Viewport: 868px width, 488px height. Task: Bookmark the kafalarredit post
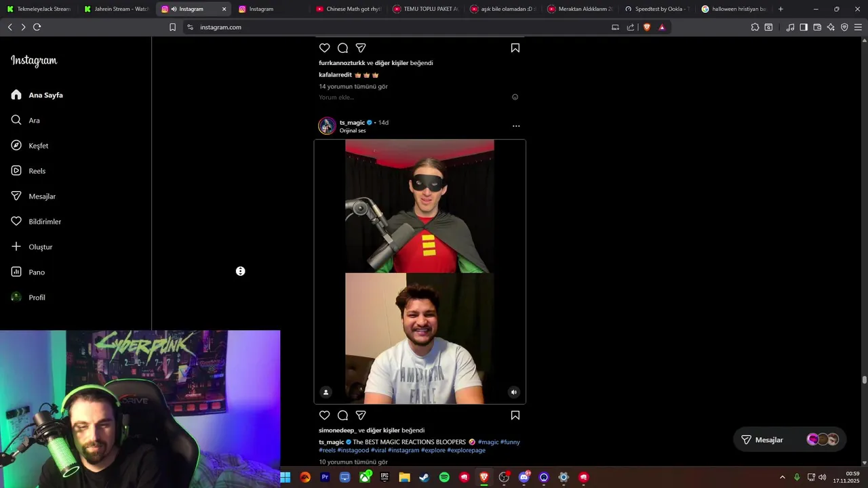tap(515, 48)
